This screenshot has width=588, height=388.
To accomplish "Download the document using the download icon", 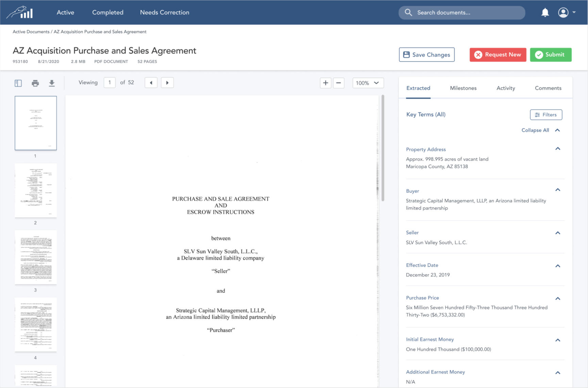I will (52, 83).
